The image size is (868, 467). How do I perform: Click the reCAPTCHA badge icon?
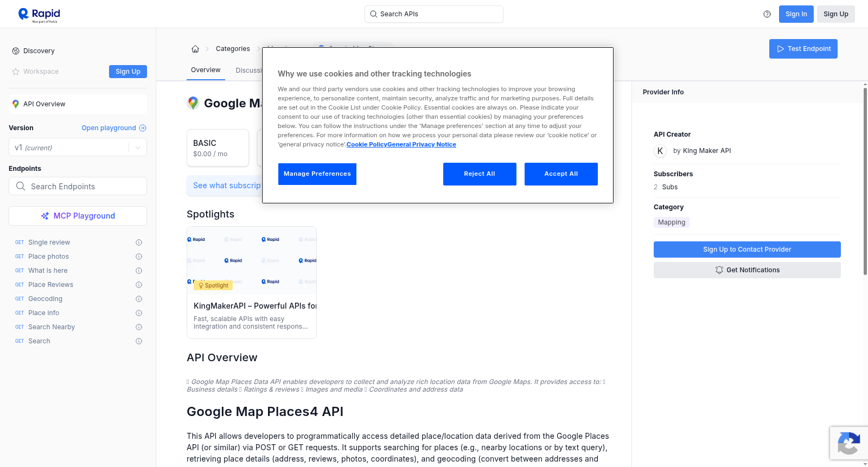[848, 443]
